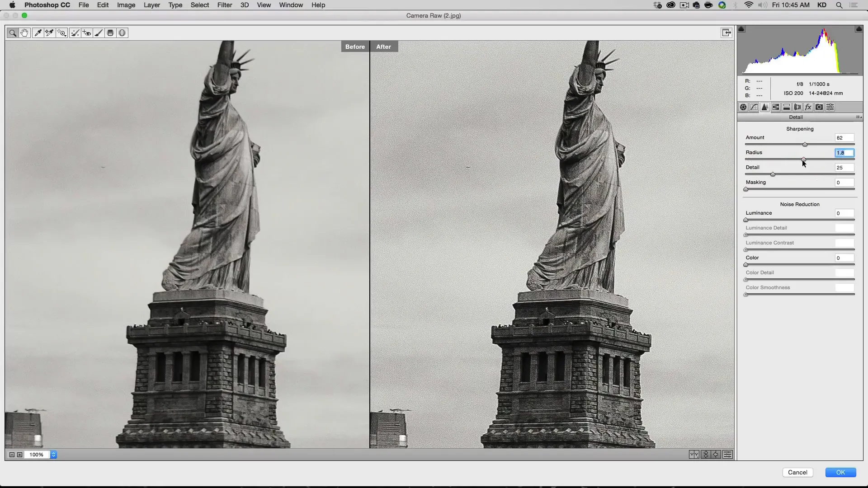Open the Photoshop CC application menu
This screenshot has width=868, height=488.
click(x=47, y=5)
